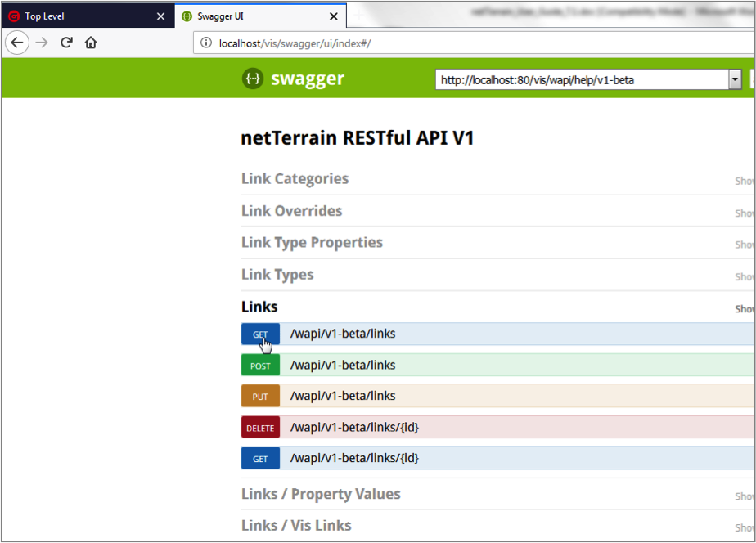This screenshot has height=543, width=756.
Task: Click the swagger logo icon
Action: (253, 78)
